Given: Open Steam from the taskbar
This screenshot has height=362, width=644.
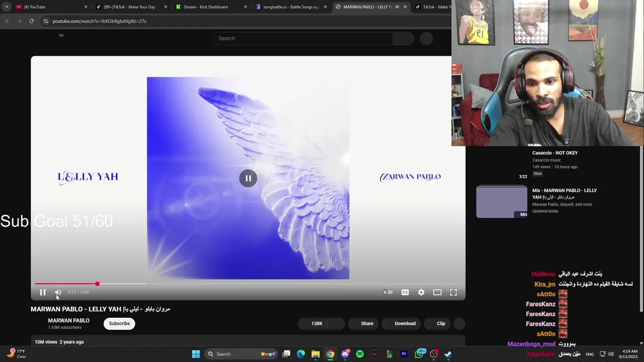Looking at the screenshot, I should pos(448,354).
